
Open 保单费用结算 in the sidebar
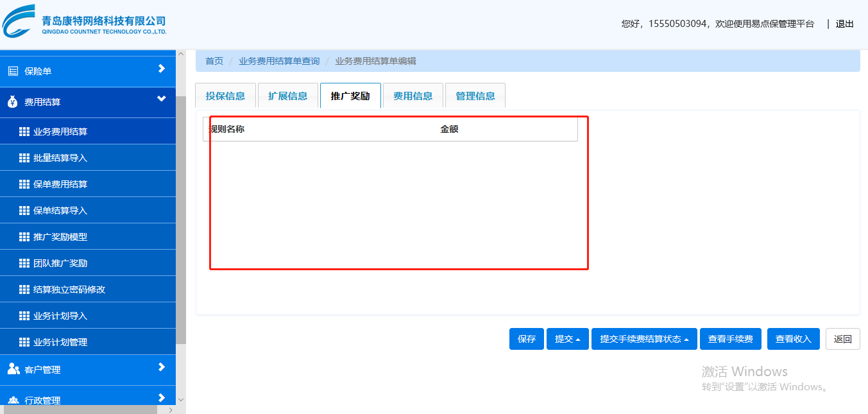click(88, 184)
